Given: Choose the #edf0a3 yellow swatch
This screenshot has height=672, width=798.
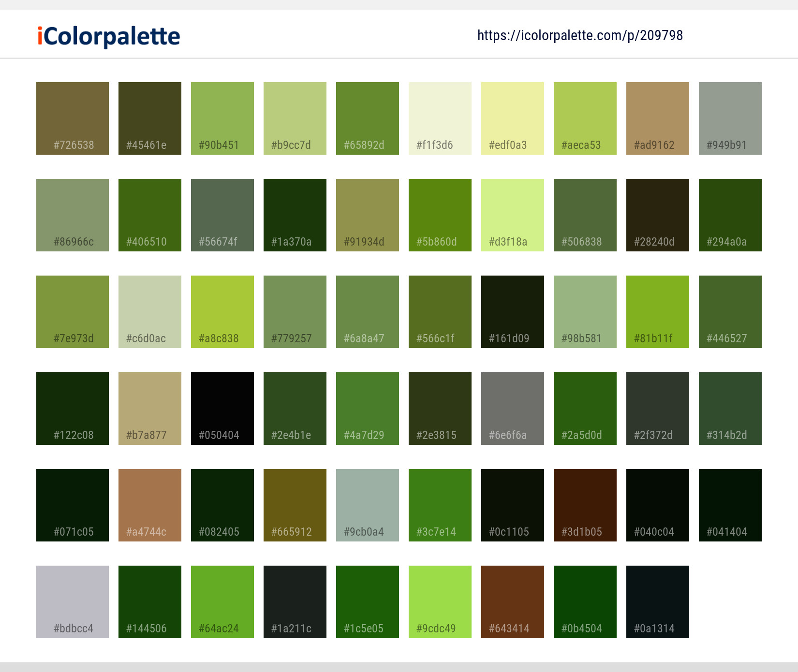Looking at the screenshot, I should pyautogui.click(x=513, y=118).
